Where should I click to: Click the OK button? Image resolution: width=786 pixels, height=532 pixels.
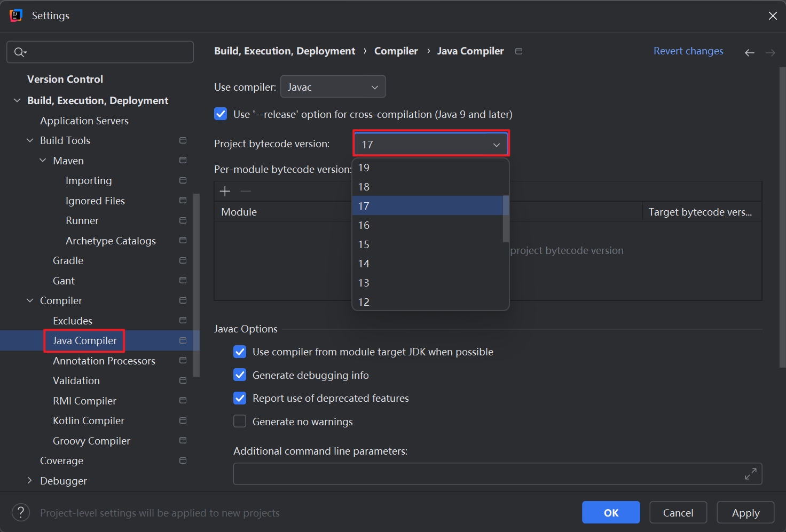pos(611,512)
